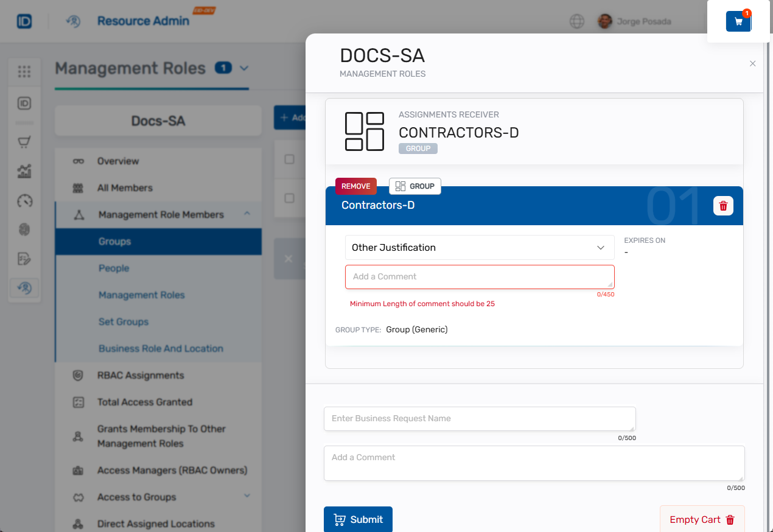Expand Access to Groups menu
This screenshot has width=773, height=532.
click(247, 497)
